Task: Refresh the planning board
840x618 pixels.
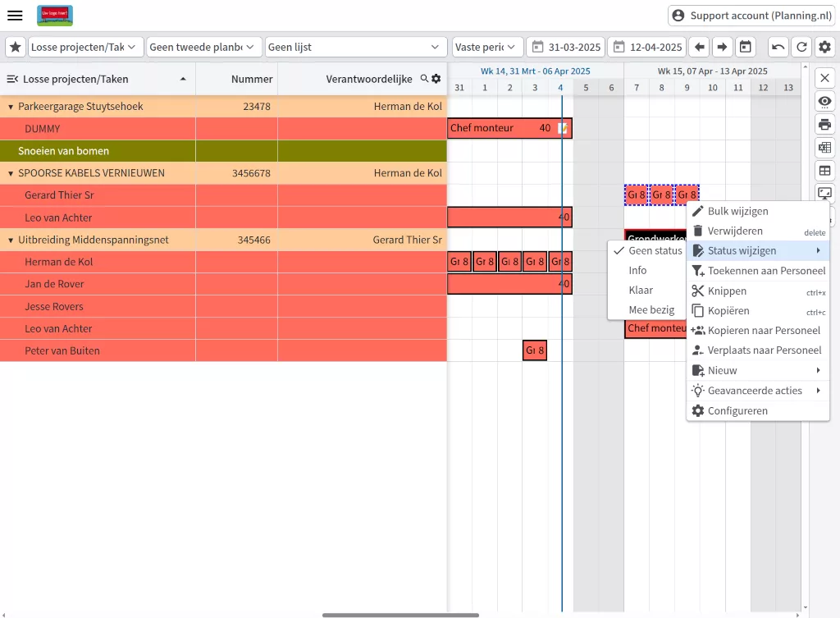Action: coord(801,47)
